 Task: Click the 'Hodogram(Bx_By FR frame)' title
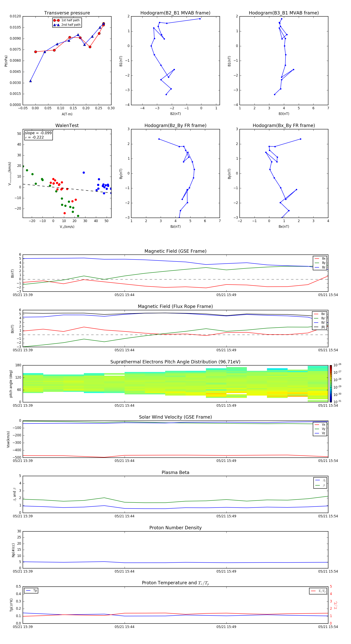(x=284, y=125)
